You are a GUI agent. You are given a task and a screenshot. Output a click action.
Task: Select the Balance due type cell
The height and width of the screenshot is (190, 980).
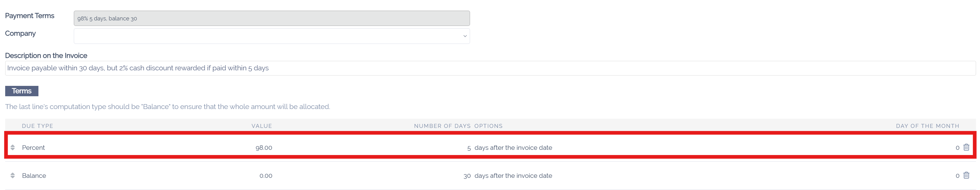pyautogui.click(x=34, y=176)
